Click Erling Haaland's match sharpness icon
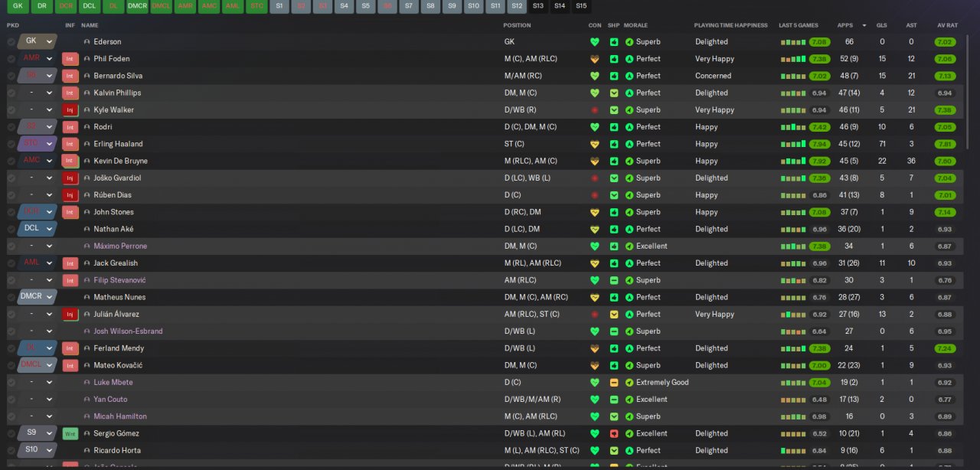 click(614, 144)
